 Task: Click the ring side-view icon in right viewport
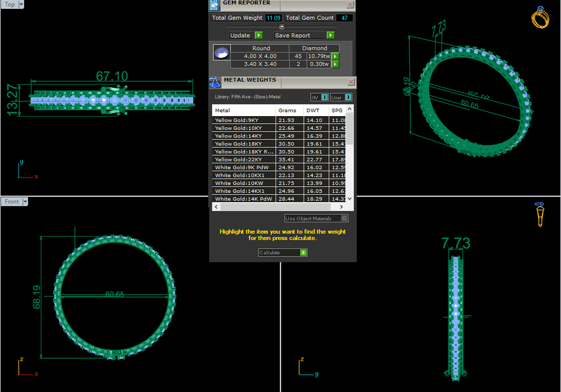pyautogui.click(x=540, y=214)
